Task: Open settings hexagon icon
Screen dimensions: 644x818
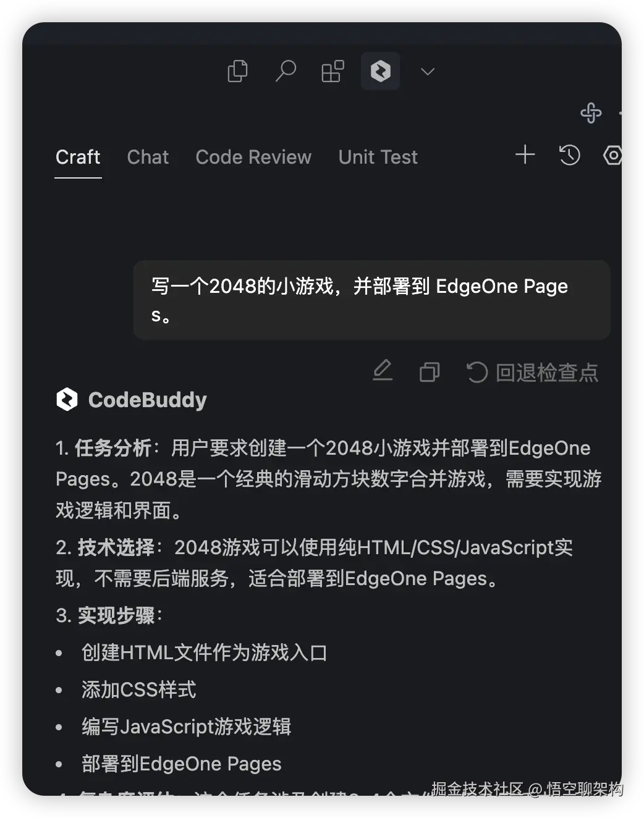Action: pyautogui.click(x=612, y=155)
